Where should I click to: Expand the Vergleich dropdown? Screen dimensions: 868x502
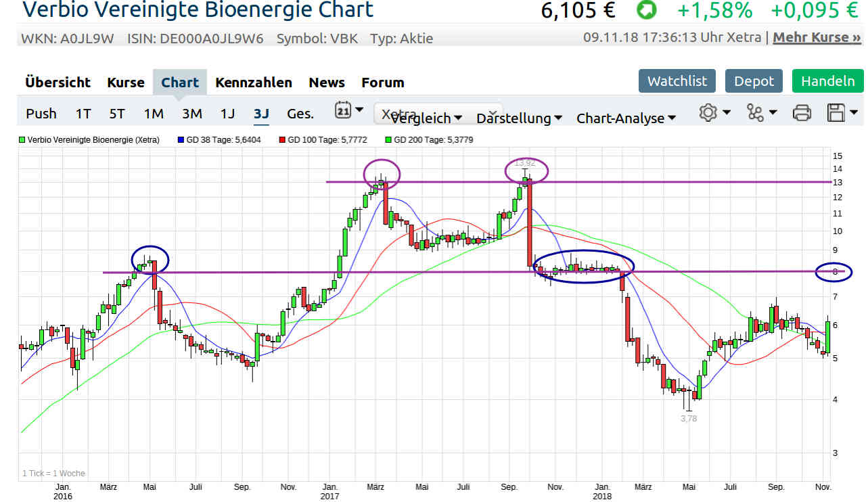click(426, 118)
